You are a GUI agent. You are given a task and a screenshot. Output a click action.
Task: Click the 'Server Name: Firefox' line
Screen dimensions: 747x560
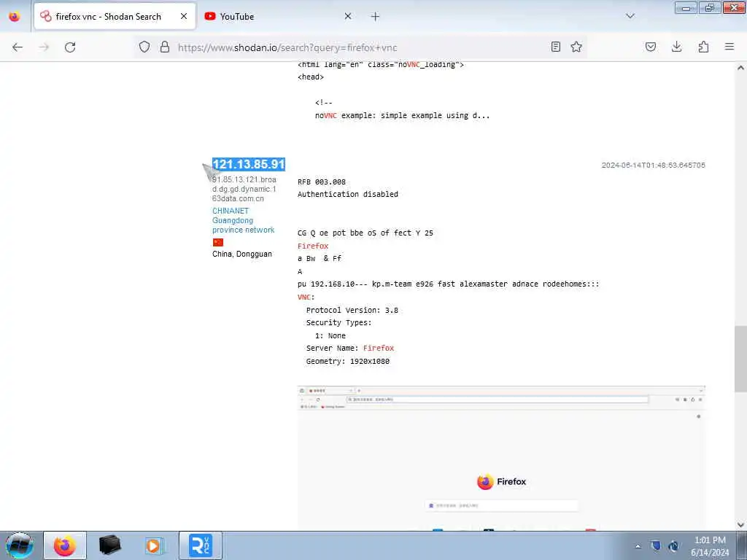pyautogui.click(x=350, y=348)
